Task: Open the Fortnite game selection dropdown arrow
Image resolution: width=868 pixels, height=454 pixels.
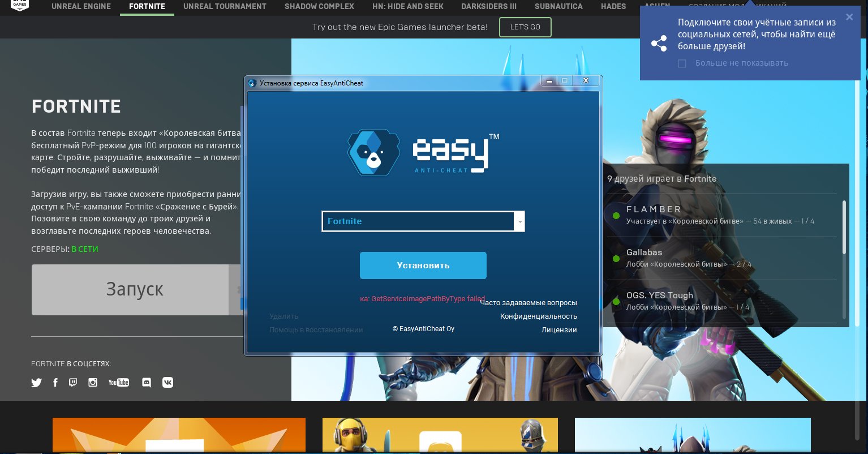Action: coord(519,221)
